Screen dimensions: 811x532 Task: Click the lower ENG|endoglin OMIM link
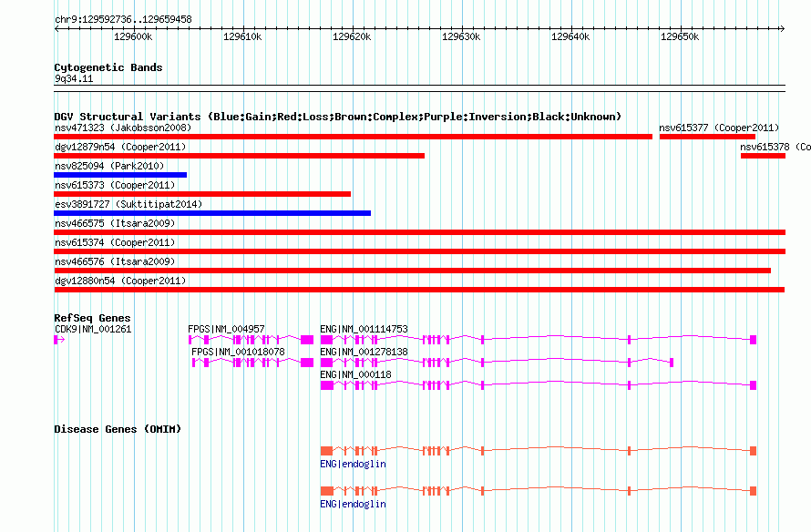point(353,504)
